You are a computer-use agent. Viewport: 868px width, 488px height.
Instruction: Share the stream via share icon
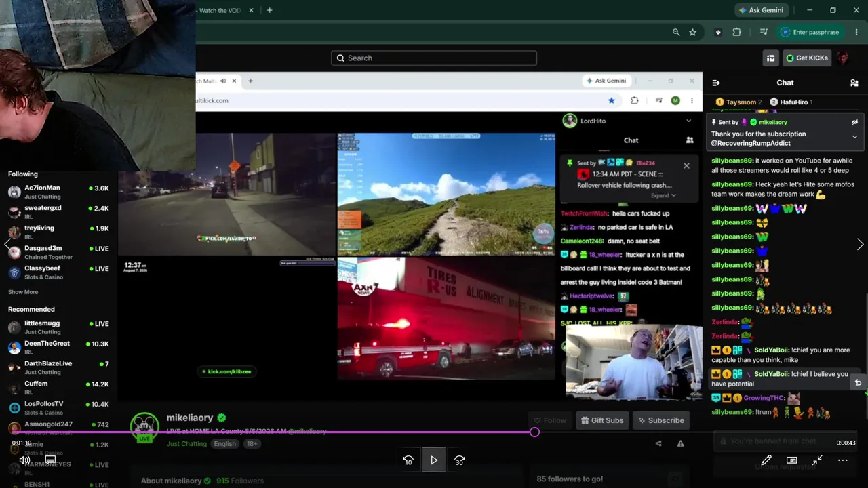(x=658, y=444)
